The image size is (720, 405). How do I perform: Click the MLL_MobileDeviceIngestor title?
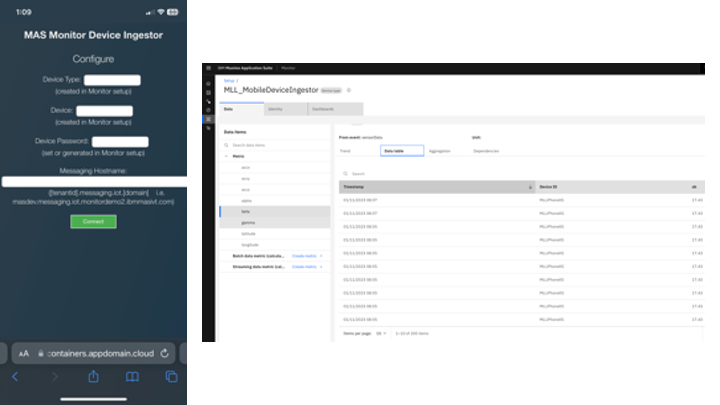click(x=271, y=90)
